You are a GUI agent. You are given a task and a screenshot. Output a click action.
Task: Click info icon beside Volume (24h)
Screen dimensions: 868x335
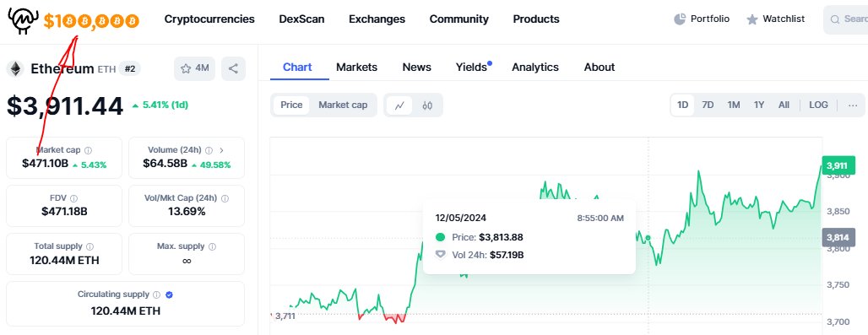[x=209, y=150]
